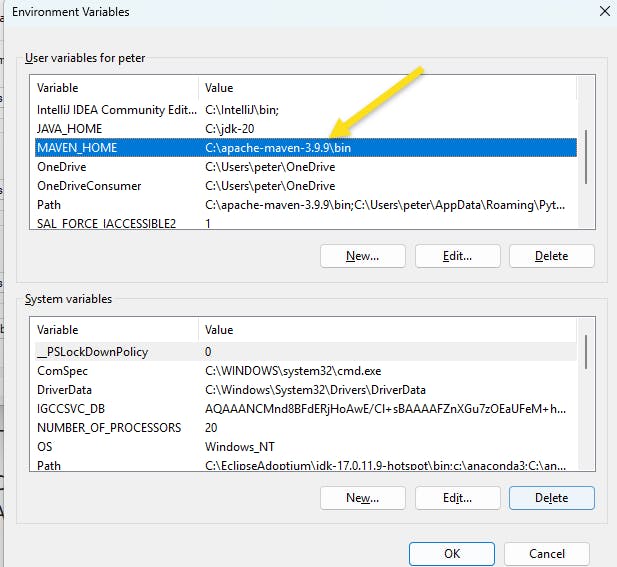Image resolution: width=617 pixels, height=567 pixels.
Task: Select the user Path variable row
Action: coord(306,205)
